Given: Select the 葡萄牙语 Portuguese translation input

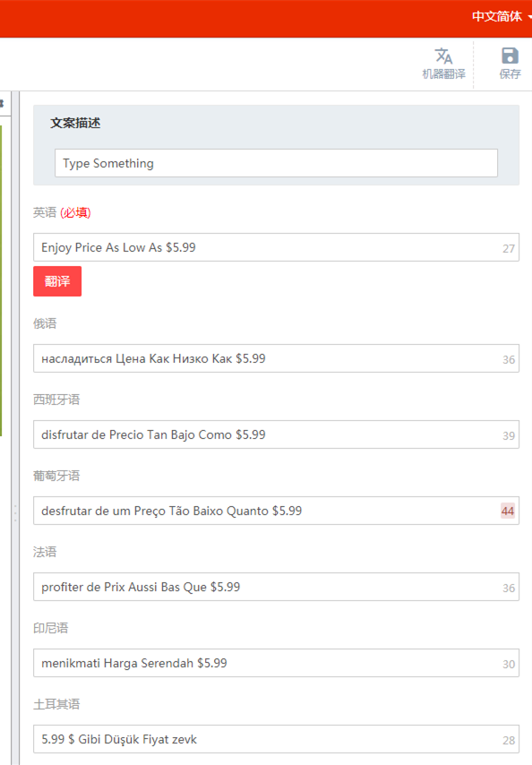Looking at the screenshot, I should click(x=276, y=511).
